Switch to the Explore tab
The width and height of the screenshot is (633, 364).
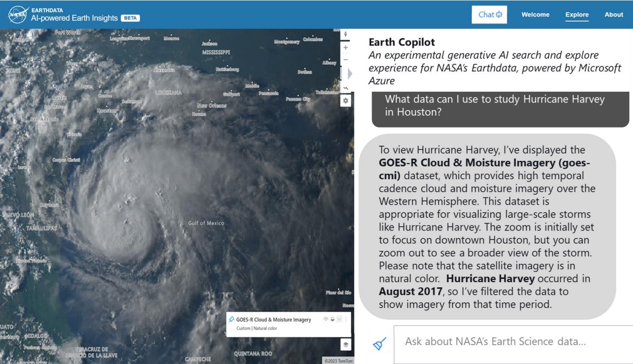[577, 15]
